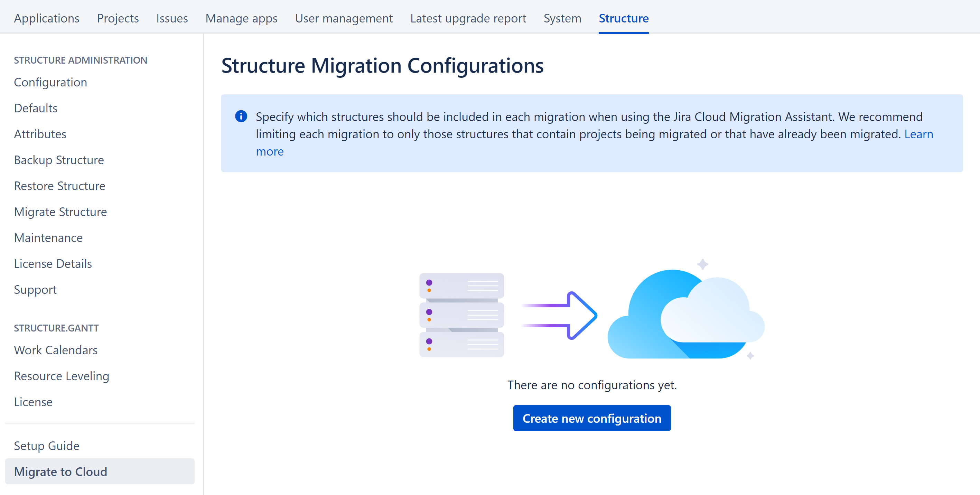The width and height of the screenshot is (980, 495).
Task: Click the blue info icon in the banner
Action: point(241,116)
